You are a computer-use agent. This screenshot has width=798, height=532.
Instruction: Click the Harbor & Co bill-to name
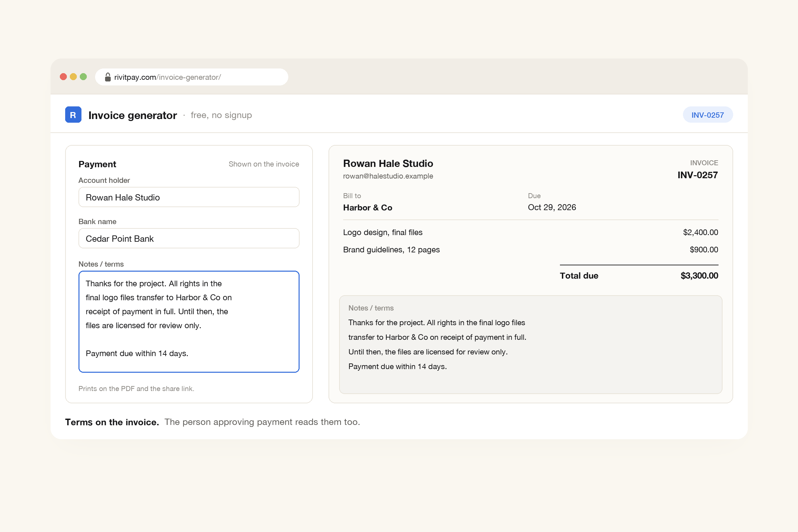coord(368,207)
